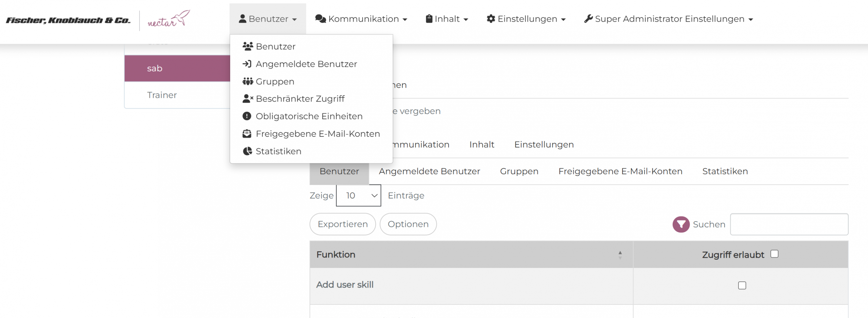Click the purple filter funnel icon
868x318 pixels.
pyautogui.click(x=681, y=225)
